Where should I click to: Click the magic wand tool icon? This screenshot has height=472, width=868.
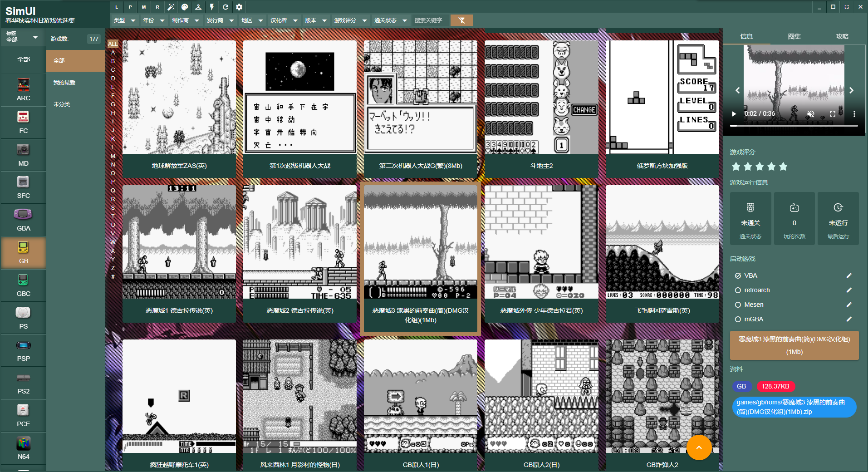pyautogui.click(x=171, y=7)
